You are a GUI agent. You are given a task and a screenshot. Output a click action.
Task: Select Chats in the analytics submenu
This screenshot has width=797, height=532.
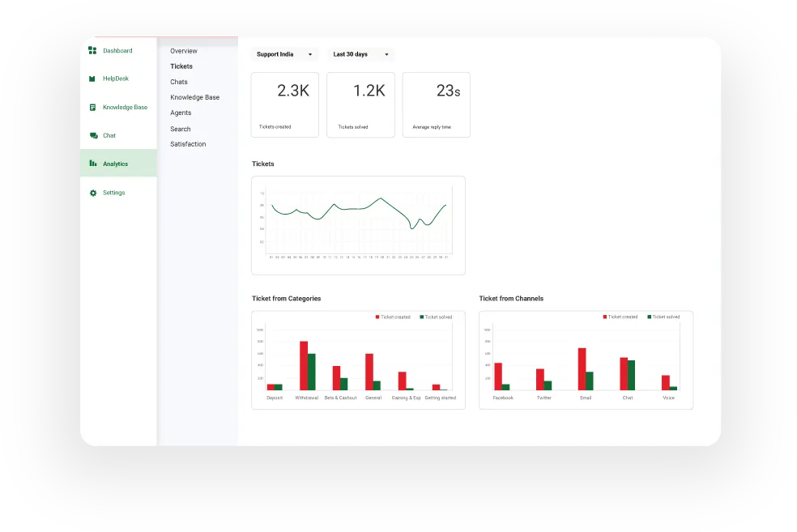click(179, 82)
